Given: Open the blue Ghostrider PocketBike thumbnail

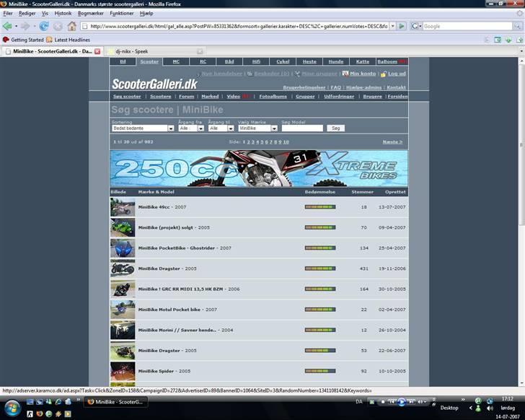Looking at the screenshot, I should [x=123, y=248].
